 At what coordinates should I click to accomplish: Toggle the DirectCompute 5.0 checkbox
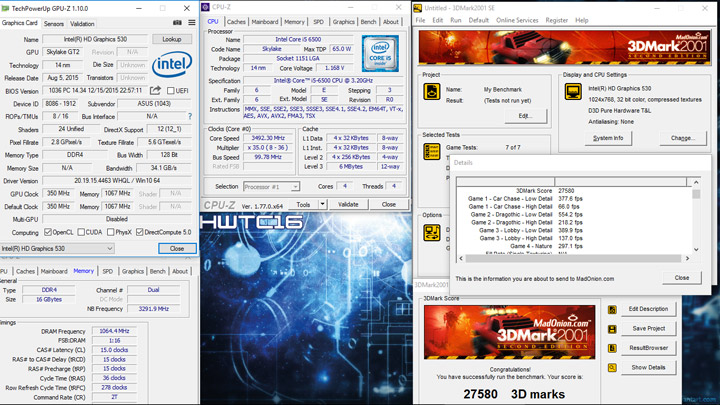[x=140, y=232]
